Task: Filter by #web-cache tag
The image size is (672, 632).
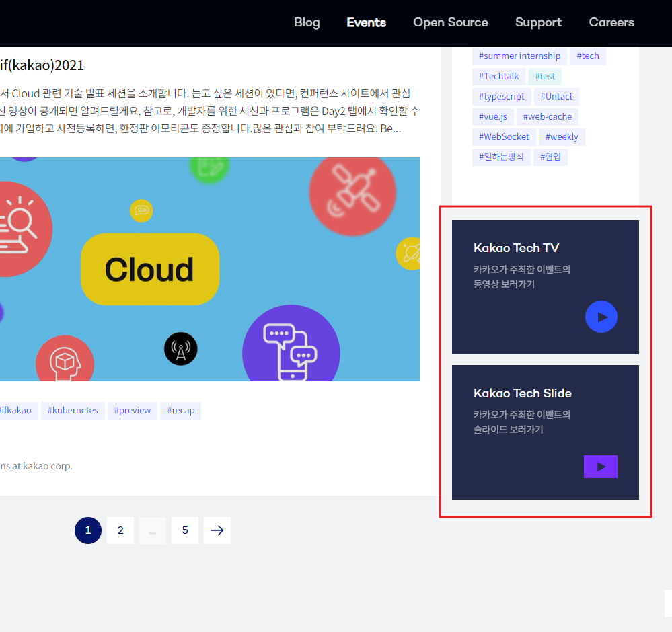Action: [x=548, y=116]
